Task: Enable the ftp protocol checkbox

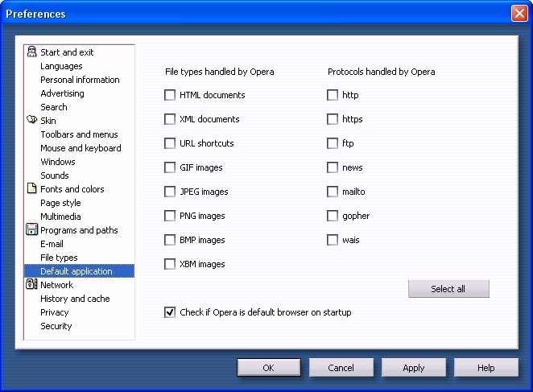Action: [332, 143]
